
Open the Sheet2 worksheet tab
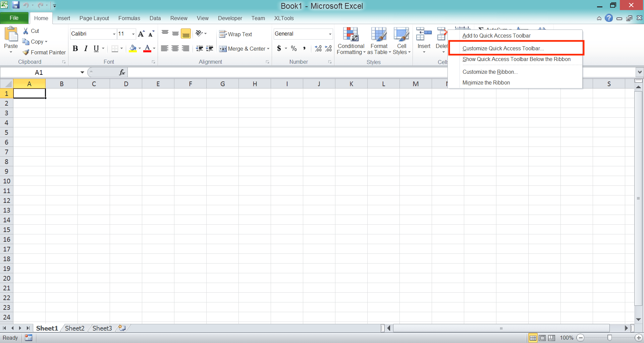(x=74, y=328)
